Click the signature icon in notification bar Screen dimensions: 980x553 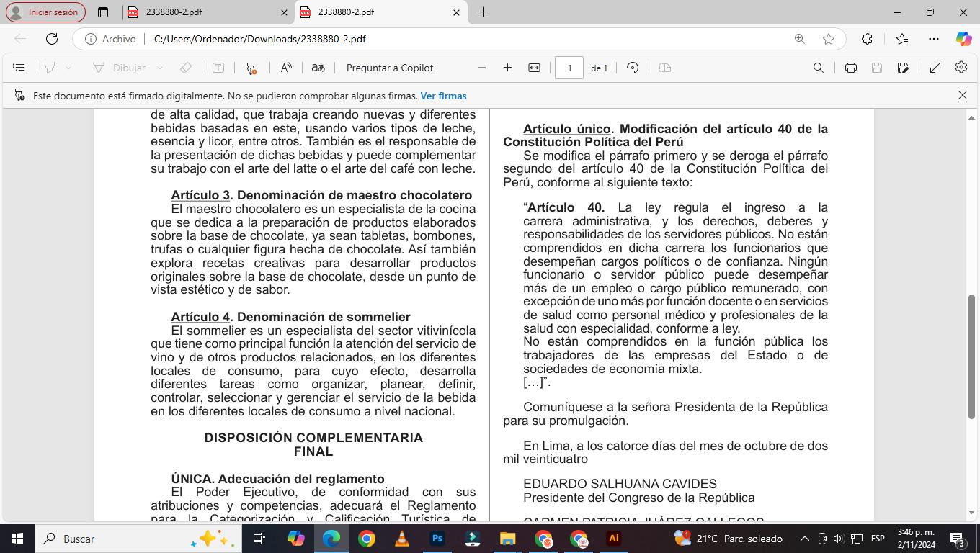19,96
